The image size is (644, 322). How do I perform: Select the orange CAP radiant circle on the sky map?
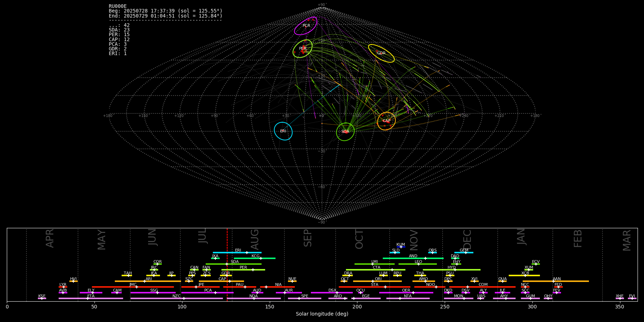pos(386,121)
